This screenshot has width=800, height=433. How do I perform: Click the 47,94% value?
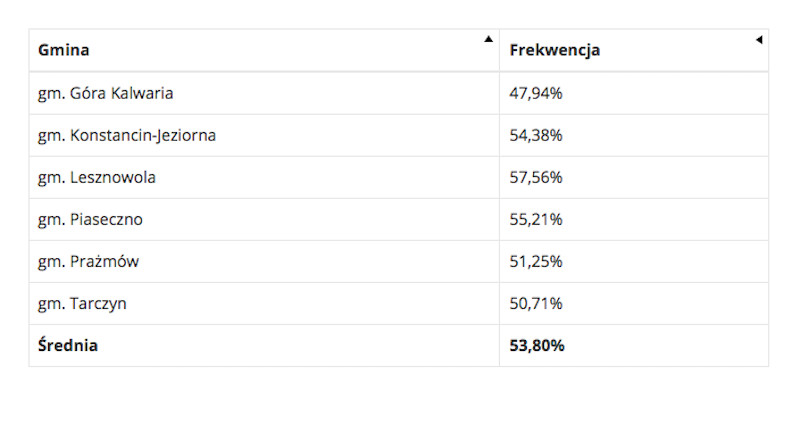536,93
